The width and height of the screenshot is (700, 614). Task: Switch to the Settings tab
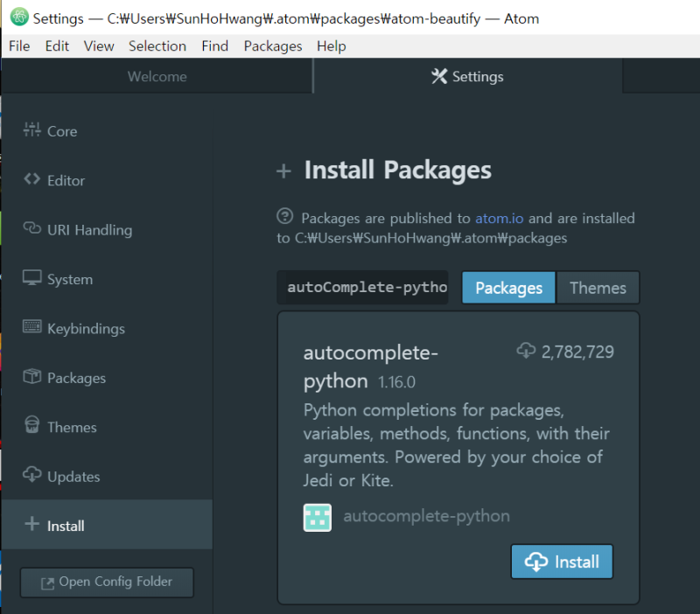click(468, 76)
